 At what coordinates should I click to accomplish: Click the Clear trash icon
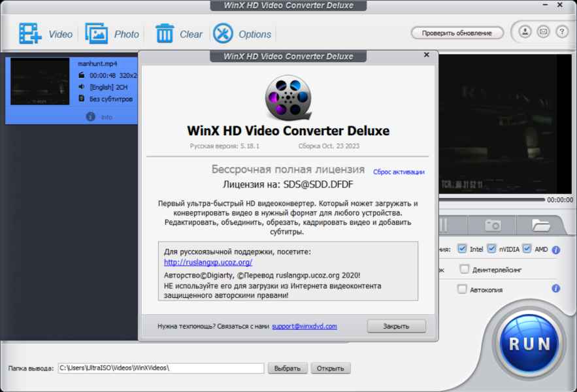[x=165, y=33]
